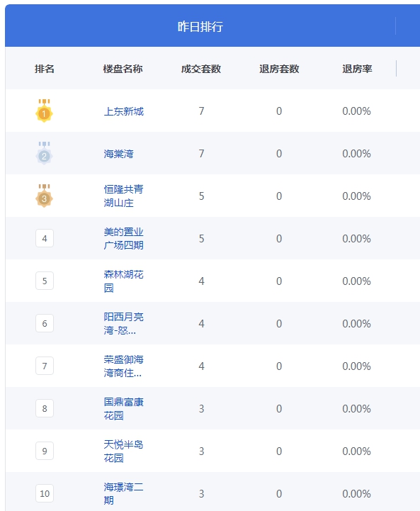This screenshot has width=420, height=511.
Task: Click 成交套数 value 3 for 海璟湾二期
Action: (202, 494)
